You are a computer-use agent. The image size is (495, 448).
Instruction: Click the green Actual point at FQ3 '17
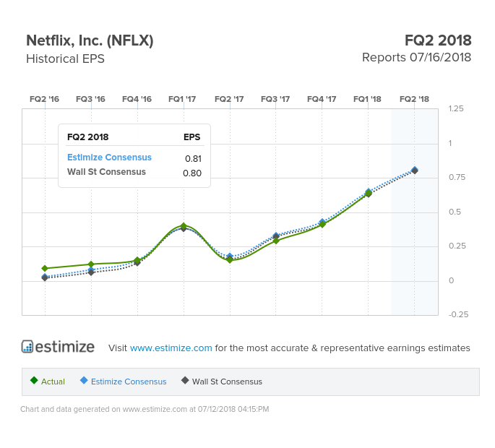pos(276,241)
